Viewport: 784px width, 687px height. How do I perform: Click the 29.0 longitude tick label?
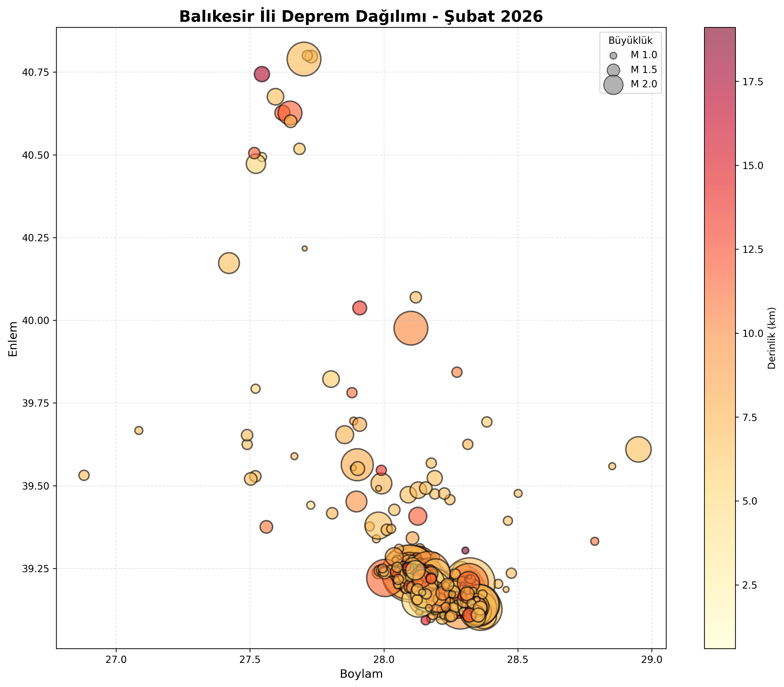(x=652, y=660)
